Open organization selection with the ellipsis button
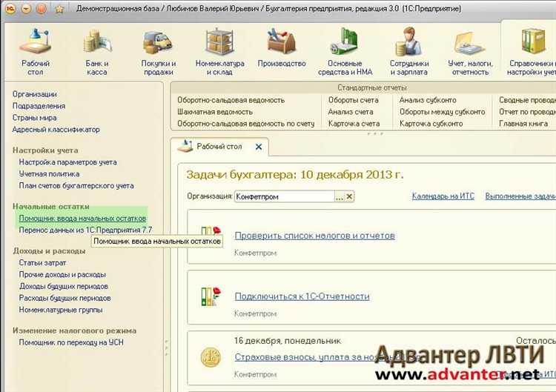Image resolution: width=556 pixels, height=392 pixels. (340, 197)
